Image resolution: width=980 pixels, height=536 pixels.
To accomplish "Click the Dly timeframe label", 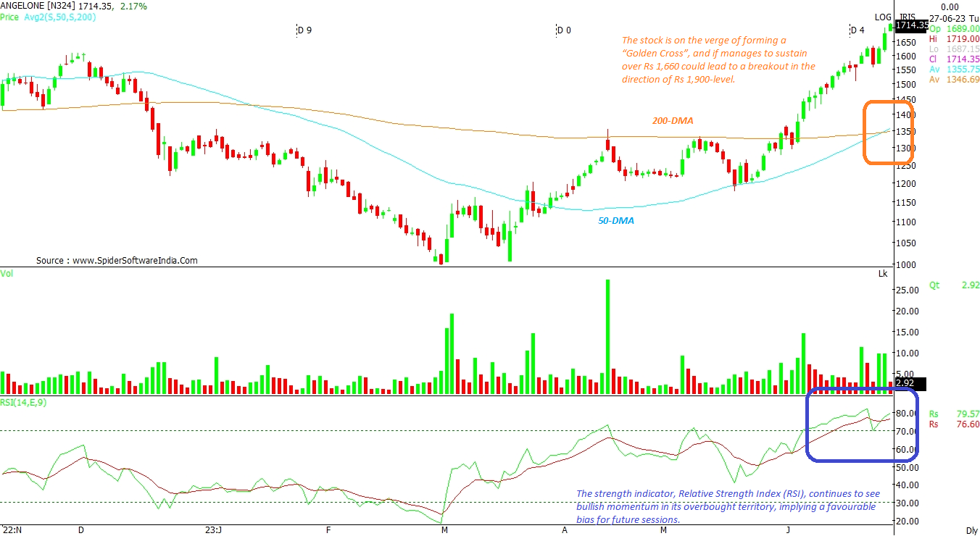I will (x=972, y=530).
